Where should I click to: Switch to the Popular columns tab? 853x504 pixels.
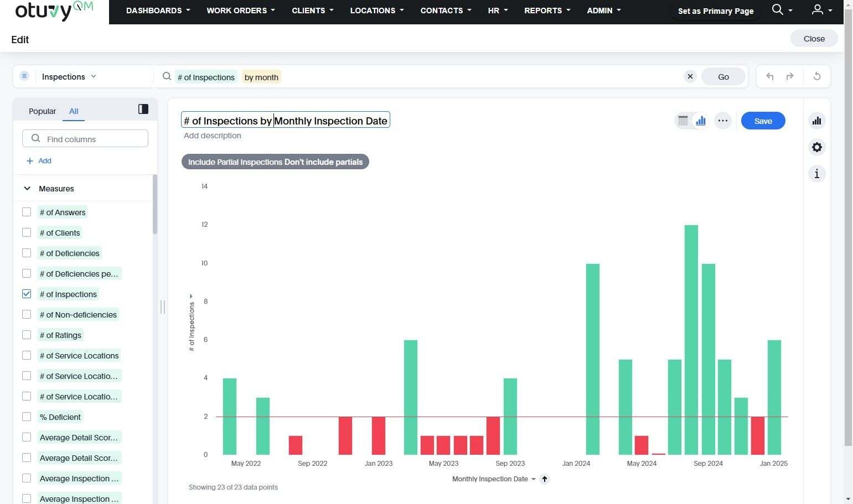click(x=42, y=111)
